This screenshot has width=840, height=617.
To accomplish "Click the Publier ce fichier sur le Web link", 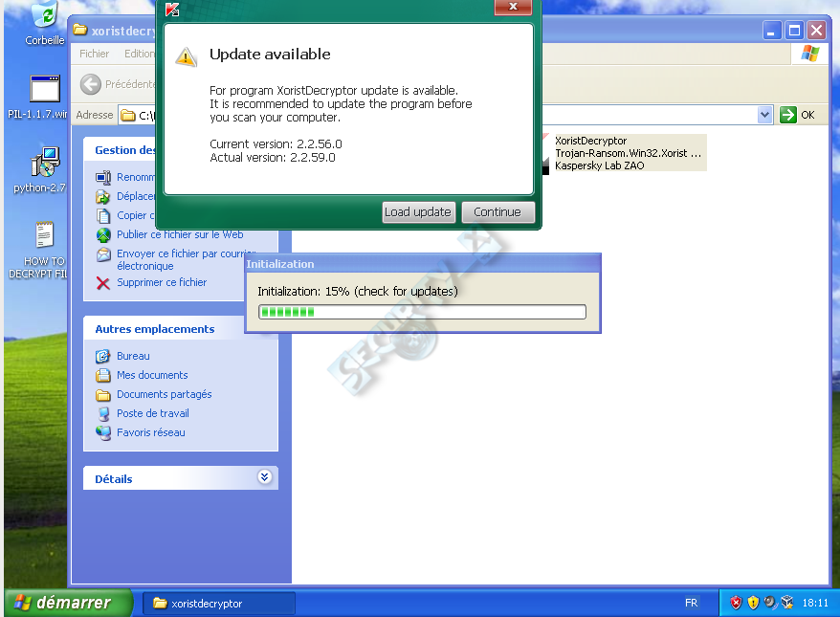I will click(180, 234).
